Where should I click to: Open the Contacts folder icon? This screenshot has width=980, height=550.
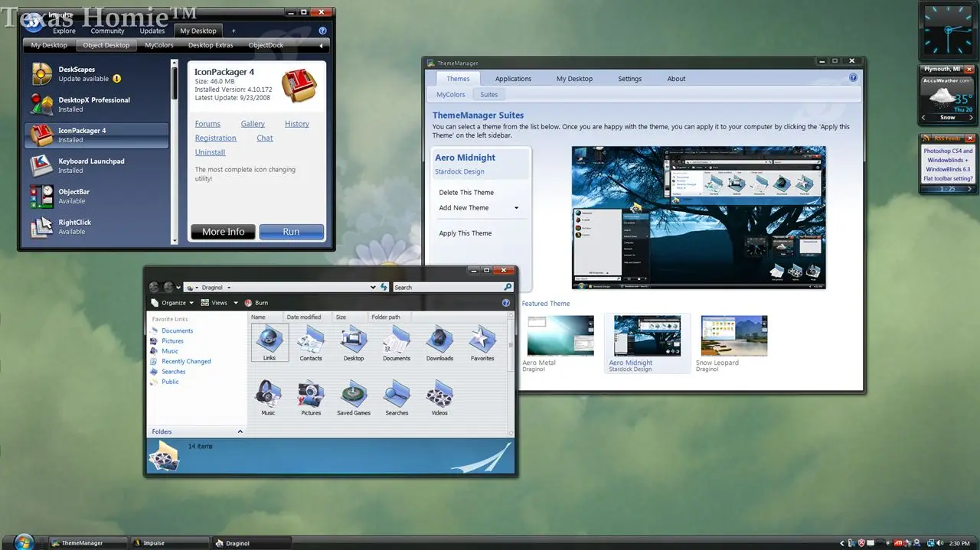pos(311,338)
